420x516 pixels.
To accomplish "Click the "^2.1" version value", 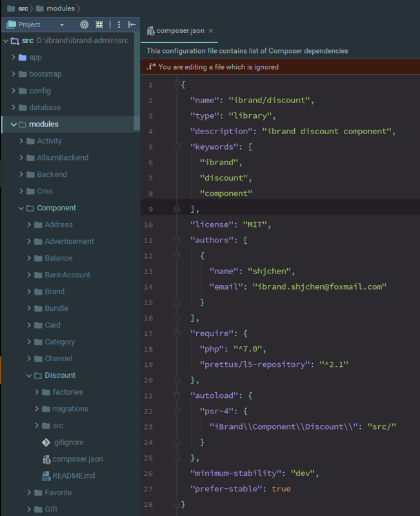I will point(334,364).
